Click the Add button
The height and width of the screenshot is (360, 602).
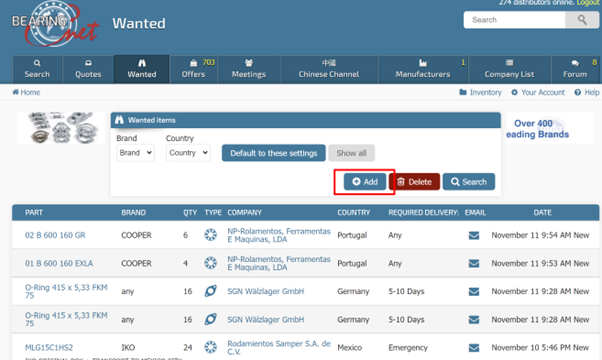[x=365, y=182]
